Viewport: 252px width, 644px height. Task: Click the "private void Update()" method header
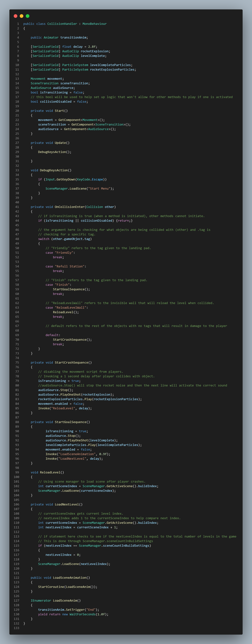(50, 143)
